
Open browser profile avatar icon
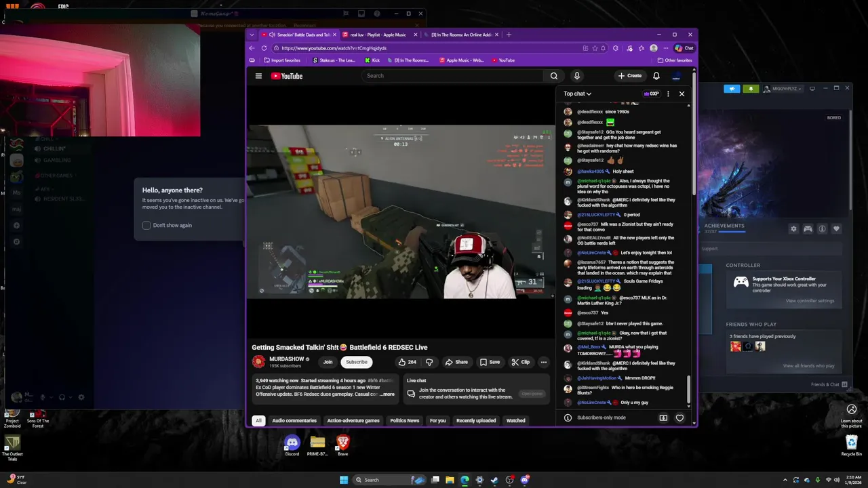pyautogui.click(x=653, y=48)
